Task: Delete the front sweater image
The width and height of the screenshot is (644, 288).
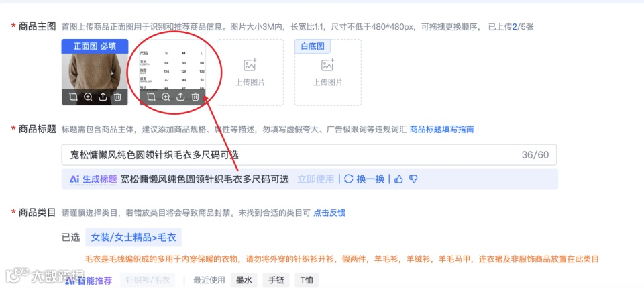Action: coord(117,97)
